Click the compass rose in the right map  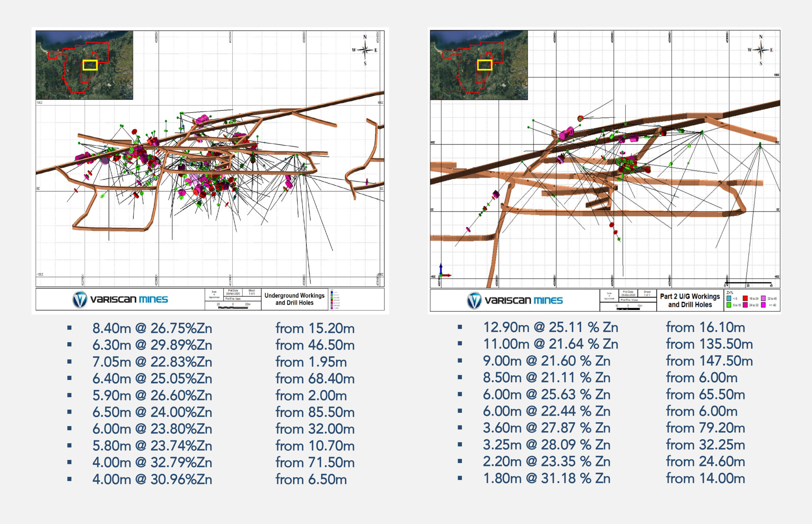(761, 50)
